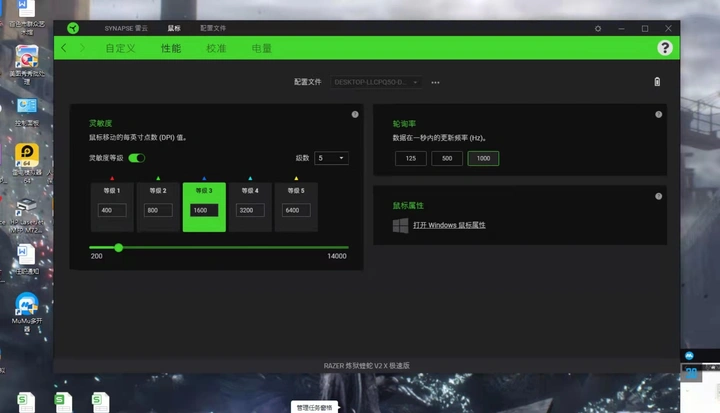Click the battery status icon
Screen dimensions: 720x413
click(657, 82)
